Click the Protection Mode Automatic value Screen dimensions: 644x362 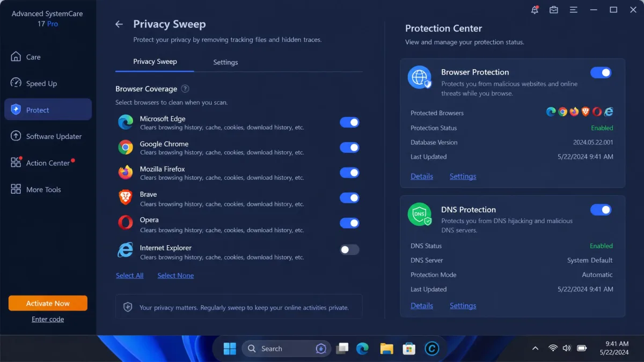pos(597,275)
